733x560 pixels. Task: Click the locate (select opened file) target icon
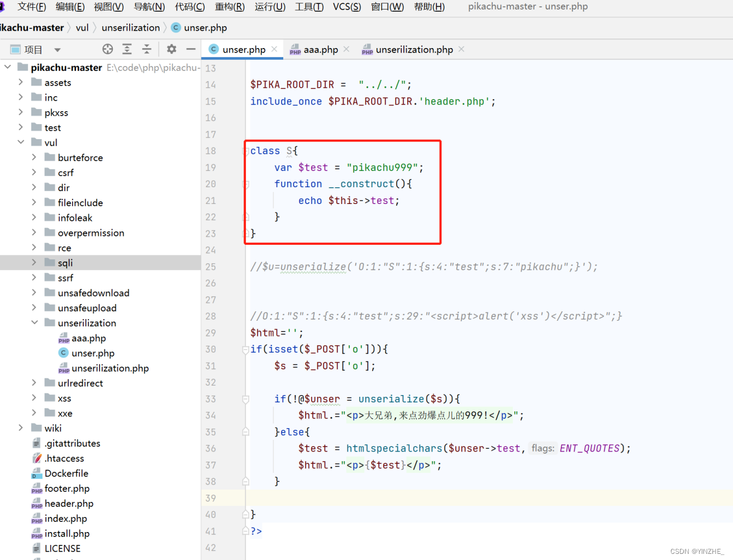(x=108, y=49)
